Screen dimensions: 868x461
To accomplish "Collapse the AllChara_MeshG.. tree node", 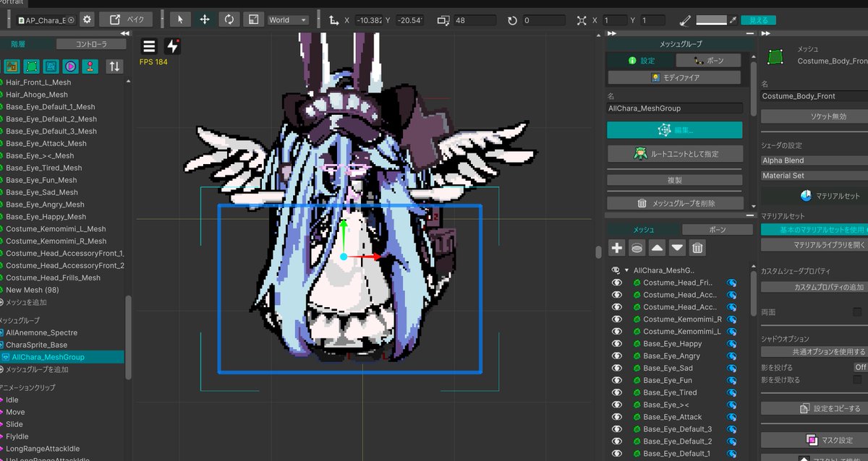I will click(626, 270).
